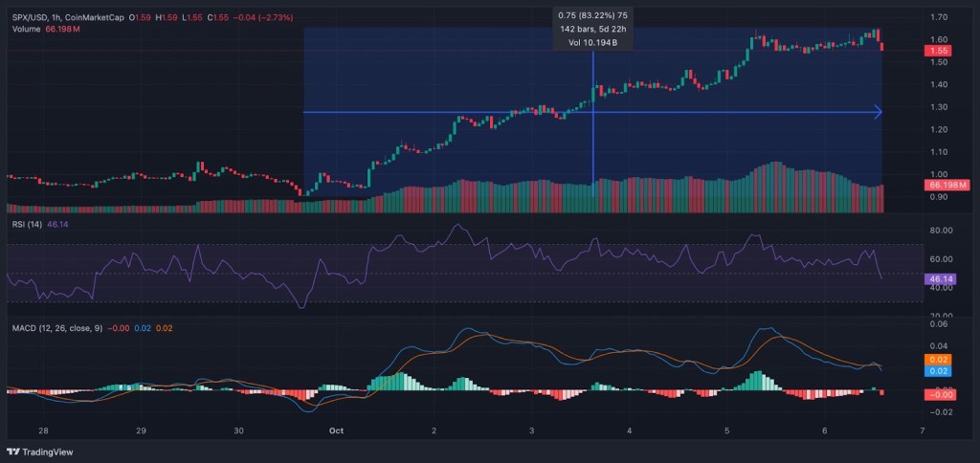980x463 pixels.
Task: Click the 28 date on time axis
Action: (x=44, y=430)
